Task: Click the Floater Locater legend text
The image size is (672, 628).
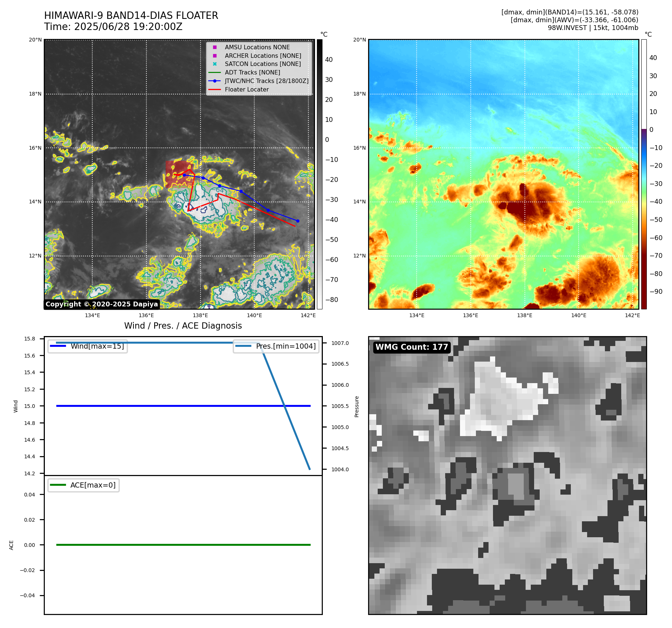Action: coord(247,89)
